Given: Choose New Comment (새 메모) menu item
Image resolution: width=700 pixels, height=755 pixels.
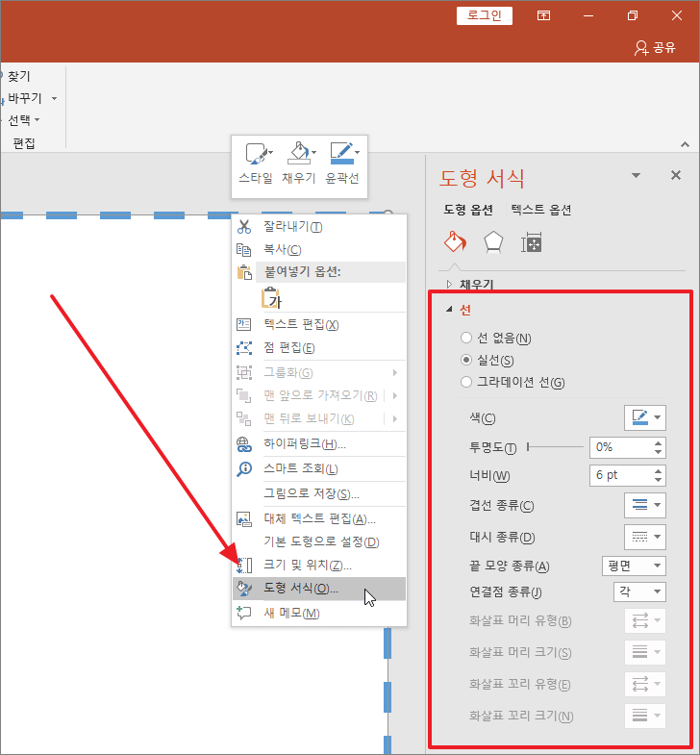Looking at the screenshot, I should click(319, 613).
